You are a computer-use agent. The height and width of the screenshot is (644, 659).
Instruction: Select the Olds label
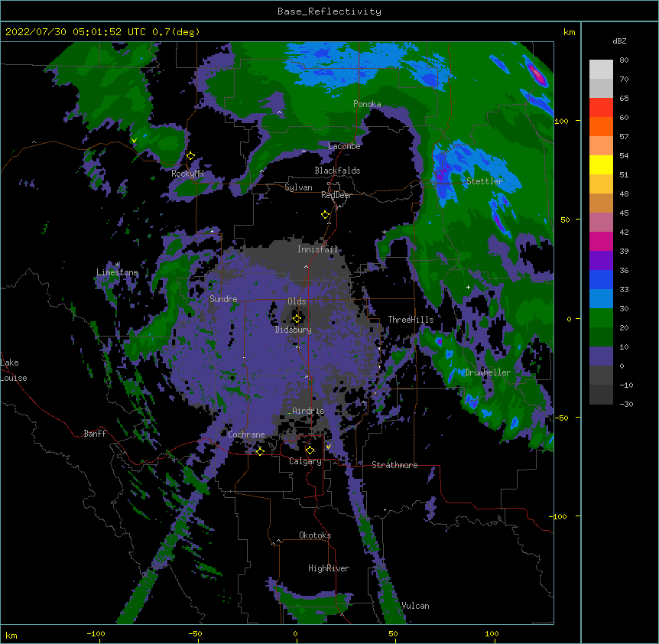pos(297,301)
